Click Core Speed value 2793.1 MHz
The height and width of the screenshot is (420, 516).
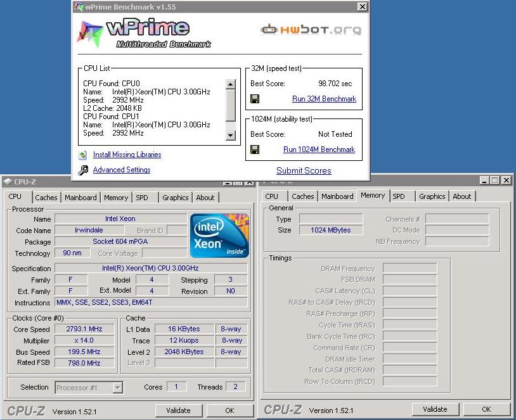[x=84, y=329]
